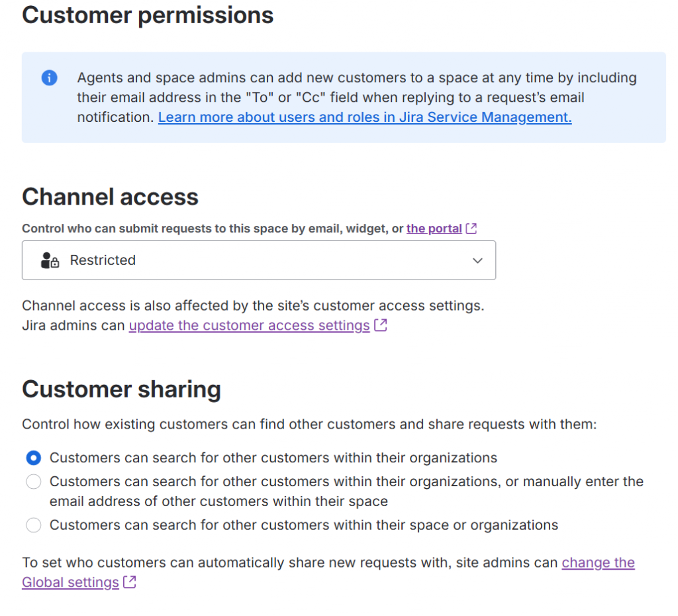
Task: Go to 'change the Global settings' link
Action: click(598, 563)
